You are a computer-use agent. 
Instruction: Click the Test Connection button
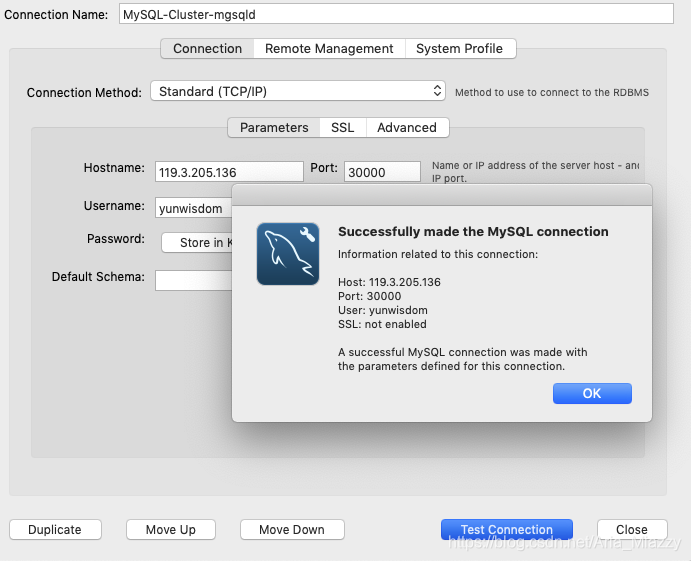507,529
